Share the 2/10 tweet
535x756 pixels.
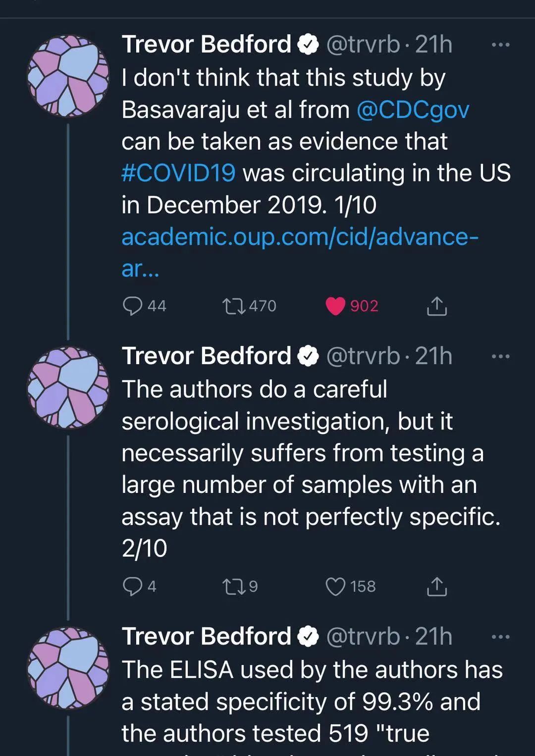click(x=436, y=587)
